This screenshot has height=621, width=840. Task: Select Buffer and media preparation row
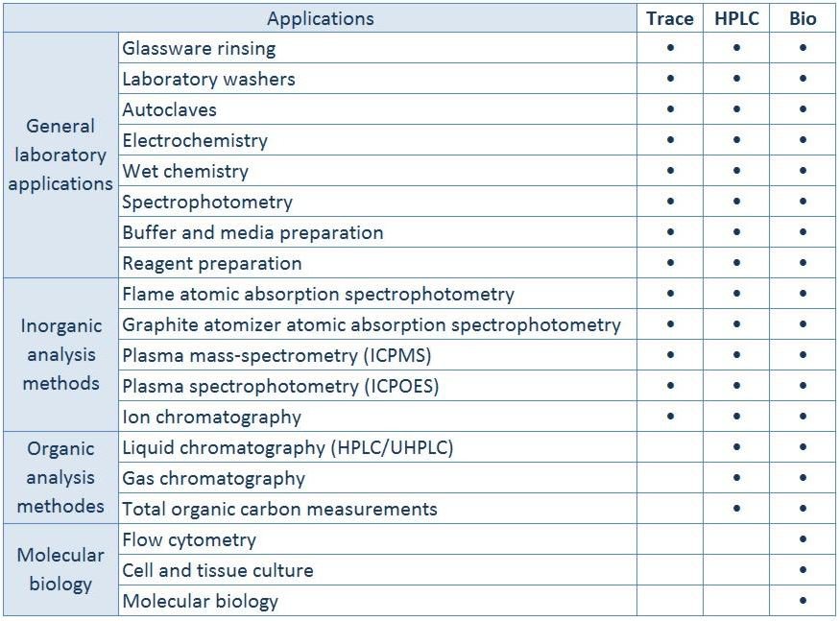click(x=252, y=232)
